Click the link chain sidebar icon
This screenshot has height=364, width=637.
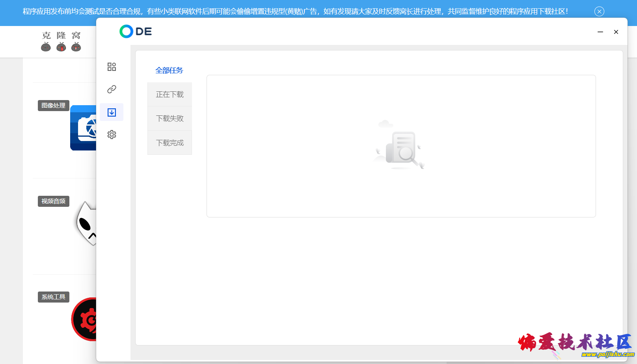[x=112, y=89]
